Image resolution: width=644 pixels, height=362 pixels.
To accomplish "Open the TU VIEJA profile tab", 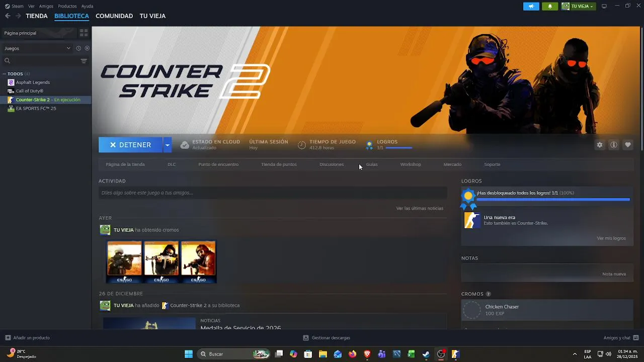I will (x=152, y=16).
